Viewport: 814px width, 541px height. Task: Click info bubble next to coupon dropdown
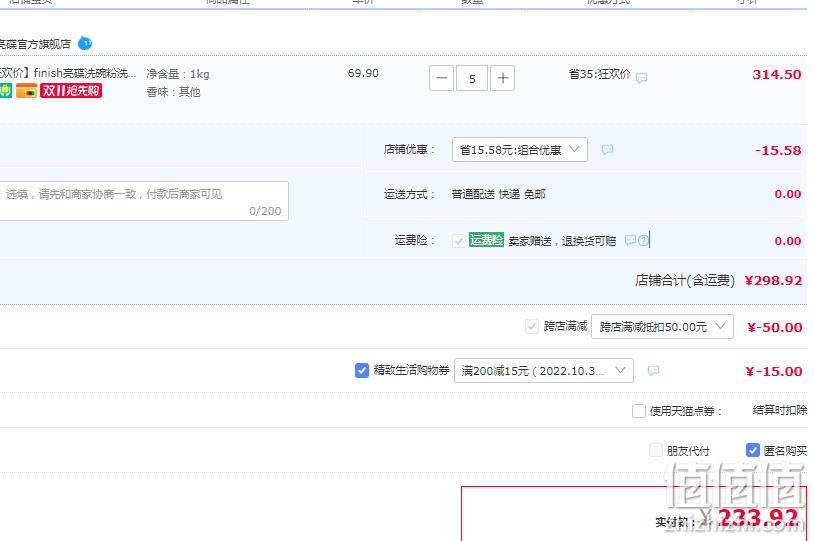(653, 370)
